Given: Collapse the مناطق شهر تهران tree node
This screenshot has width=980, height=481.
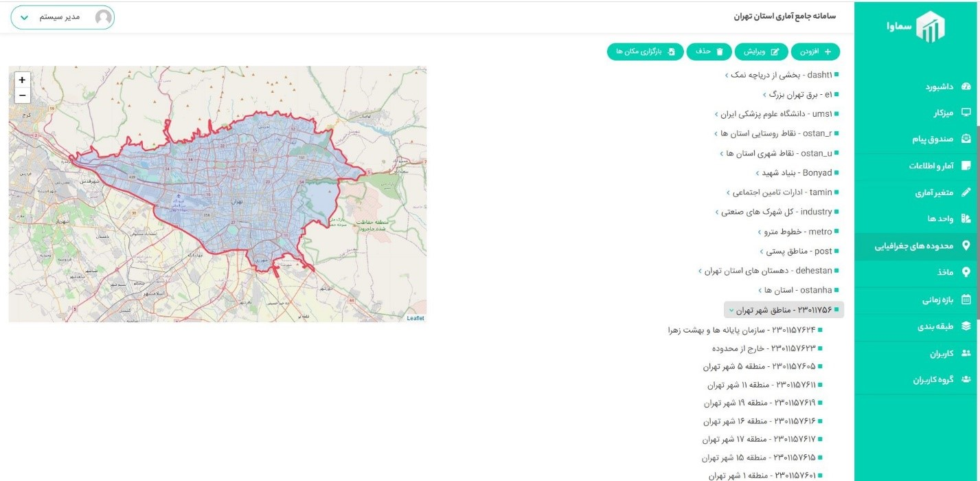Looking at the screenshot, I should 731,311.
